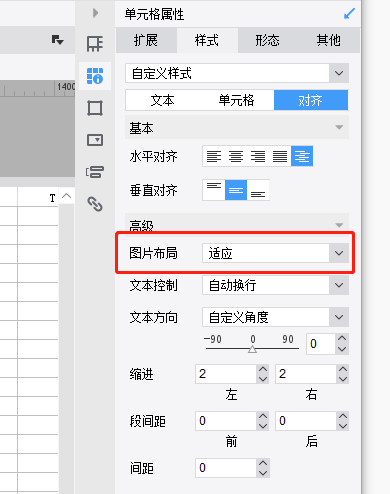
Task: Open the floating element square icon
Action: click(95, 108)
